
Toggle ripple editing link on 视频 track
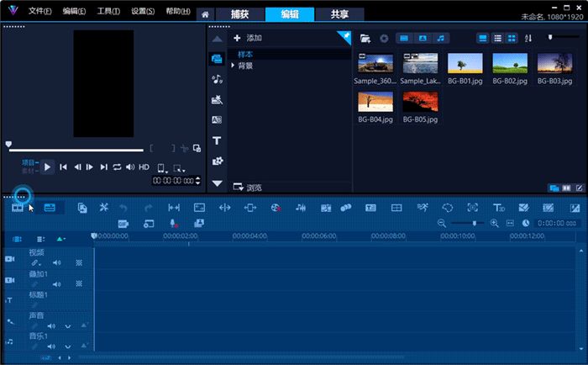point(35,263)
